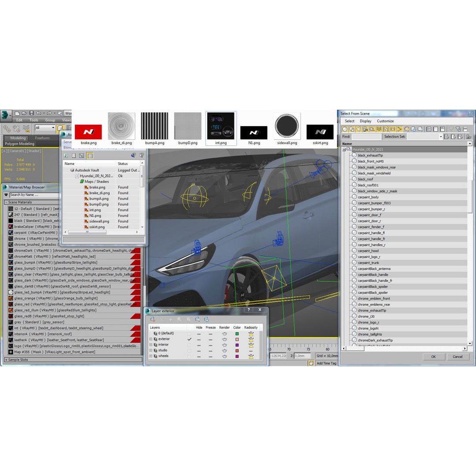Toggle Display Lights filter in Select From Scene
Screen dimensions: 476x476
pos(358,129)
